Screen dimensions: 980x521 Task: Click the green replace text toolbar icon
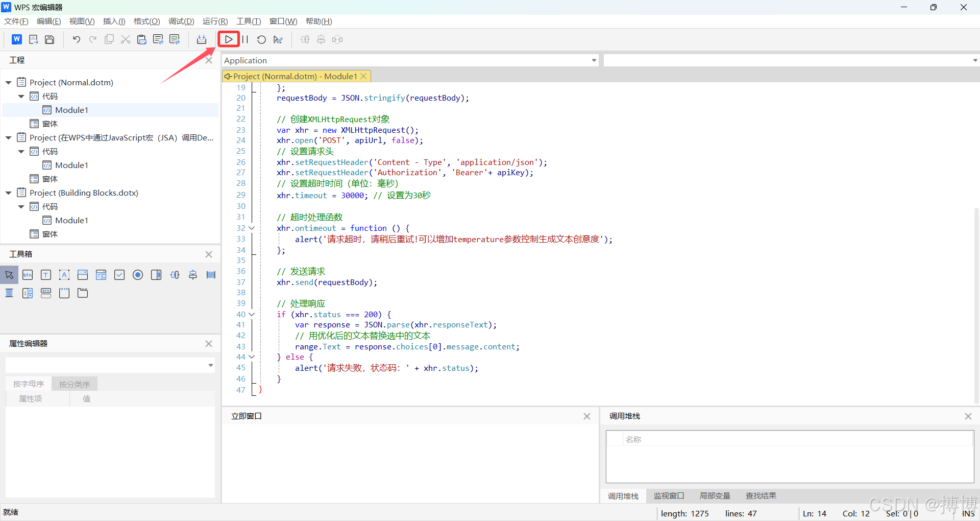[x=175, y=39]
